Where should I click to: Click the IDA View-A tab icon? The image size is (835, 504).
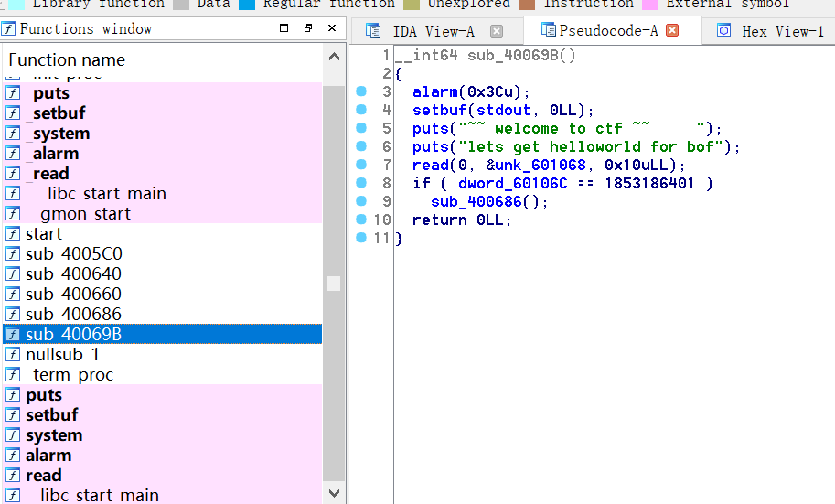click(373, 31)
